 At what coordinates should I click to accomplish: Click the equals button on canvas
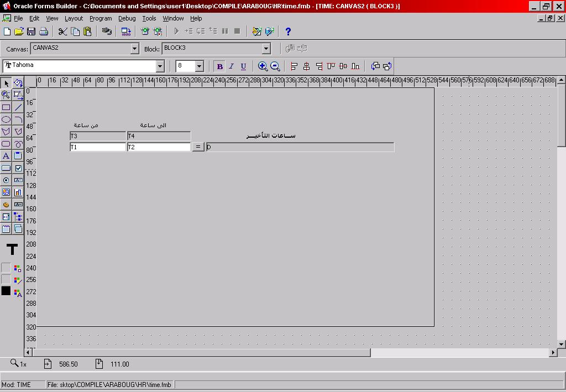tap(198, 147)
